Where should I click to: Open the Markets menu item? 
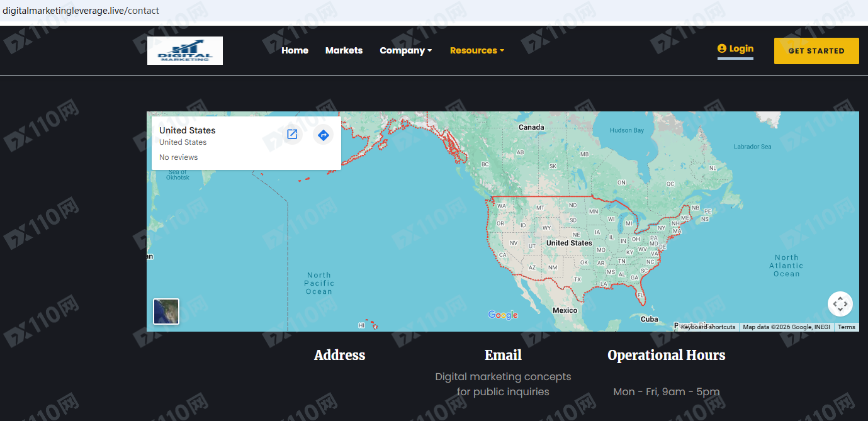[344, 50]
